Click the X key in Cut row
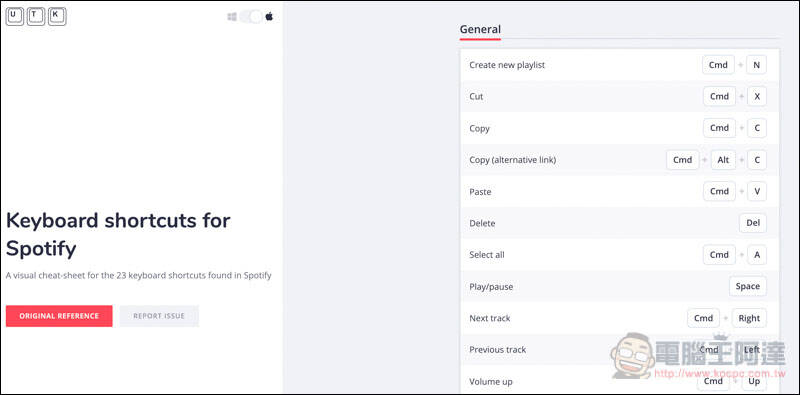 757,96
